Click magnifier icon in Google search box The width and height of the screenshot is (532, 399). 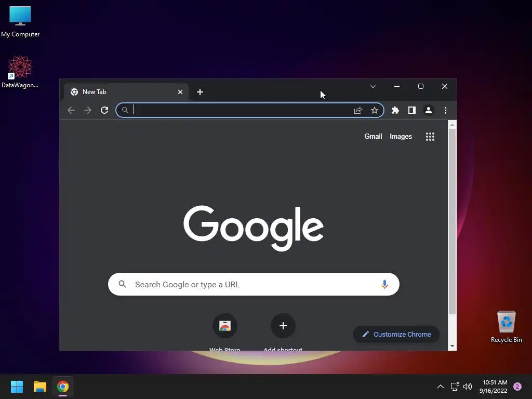click(123, 284)
